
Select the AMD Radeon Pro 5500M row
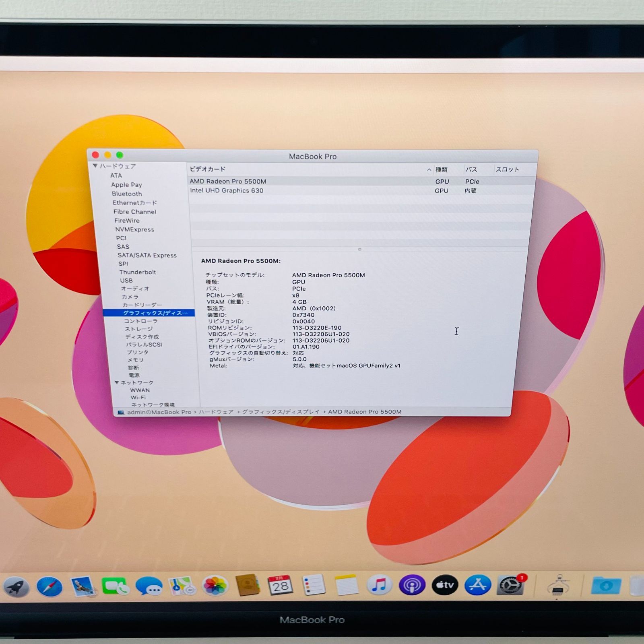[x=361, y=182]
